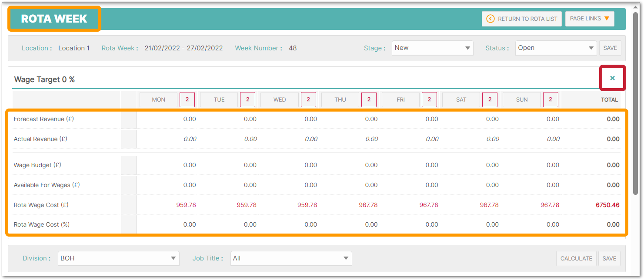Click the Return to Rota List button
The width and height of the screenshot is (644, 280).
click(521, 19)
